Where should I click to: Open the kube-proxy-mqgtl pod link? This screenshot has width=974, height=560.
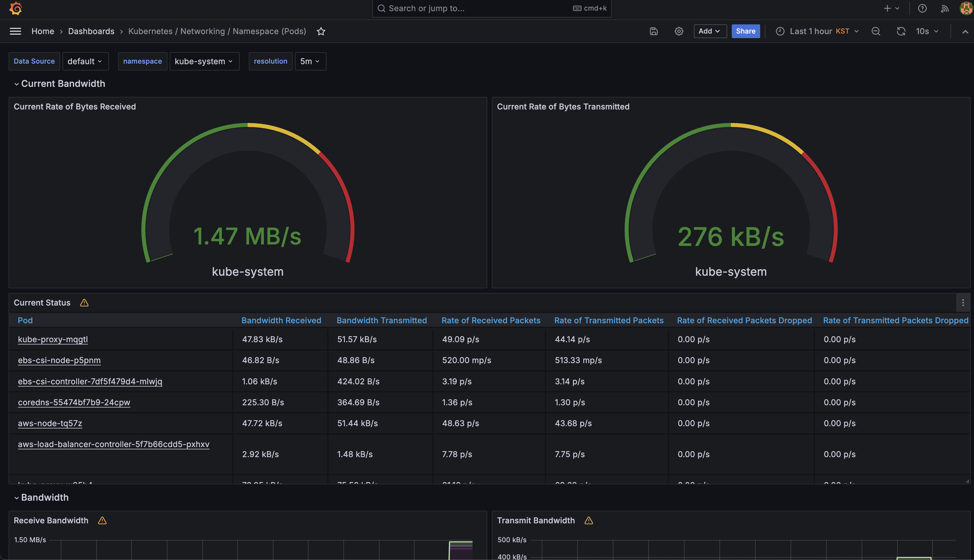coord(53,339)
